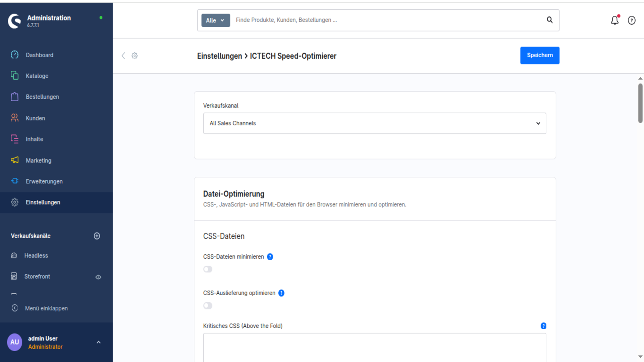
Task: Click the CSS-Dateien subheading
Action: click(224, 236)
